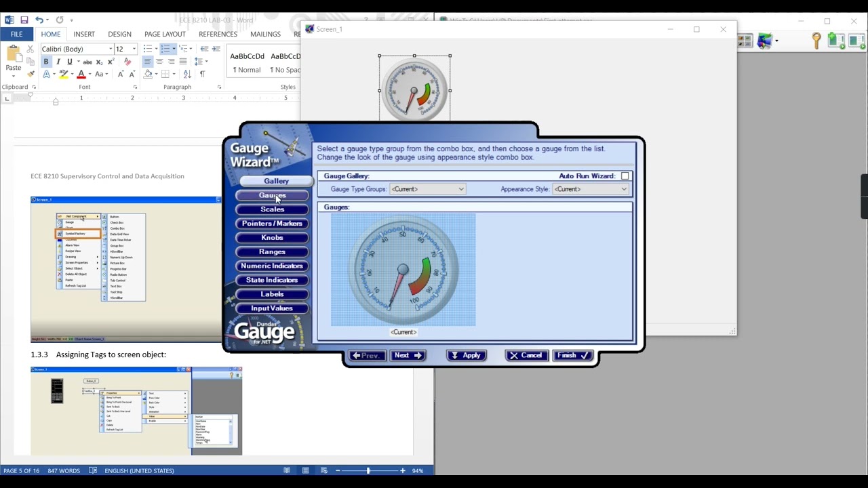868x488 pixels.
Task: Center align text in Word
Action: click(x=159, y=62)
